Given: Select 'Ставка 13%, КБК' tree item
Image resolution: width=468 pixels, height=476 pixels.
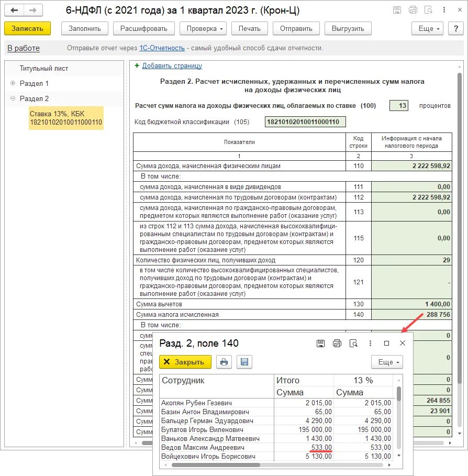Looking at the screenshot, I should pos(66,118).
